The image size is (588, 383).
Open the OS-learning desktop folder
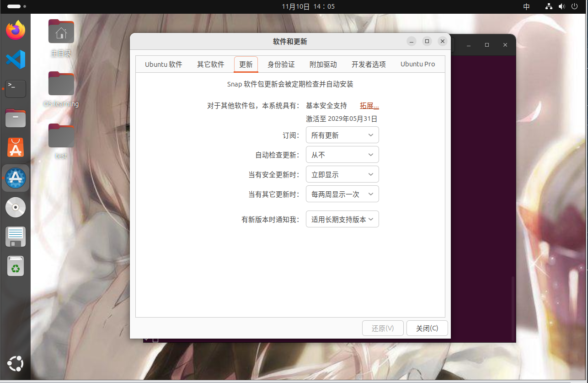click(x=61, y=90)
